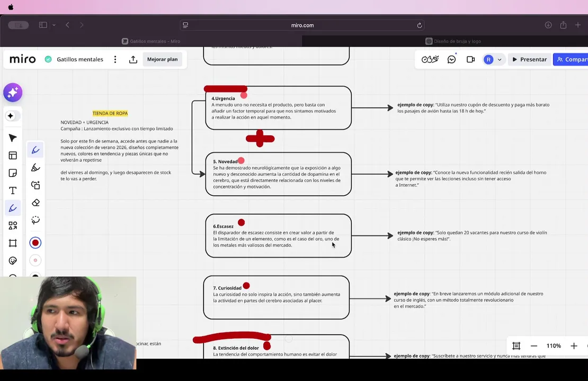Select the 5. Novedad card
This screenshot has height=381, width=588.
pos(278,174)
